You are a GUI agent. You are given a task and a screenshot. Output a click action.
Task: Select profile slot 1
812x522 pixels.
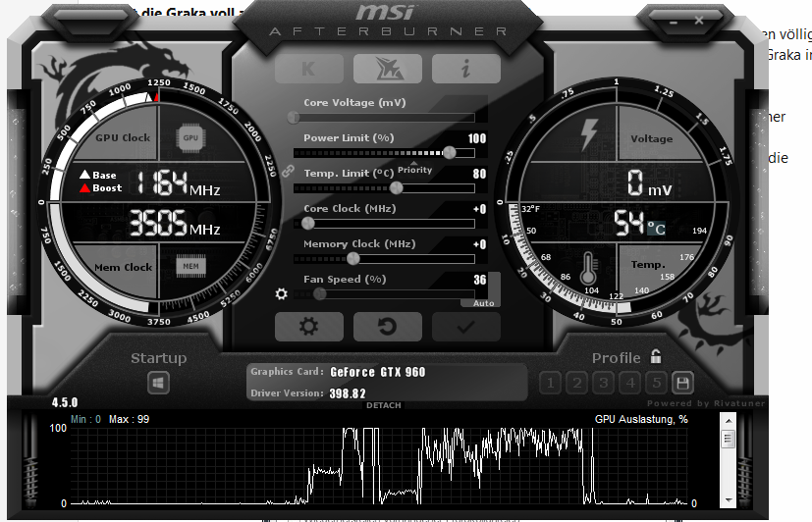click(550, 384)
